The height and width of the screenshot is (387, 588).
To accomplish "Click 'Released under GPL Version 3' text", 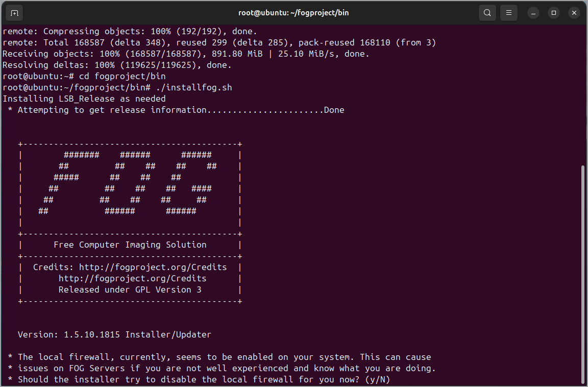I will [130, 290].
